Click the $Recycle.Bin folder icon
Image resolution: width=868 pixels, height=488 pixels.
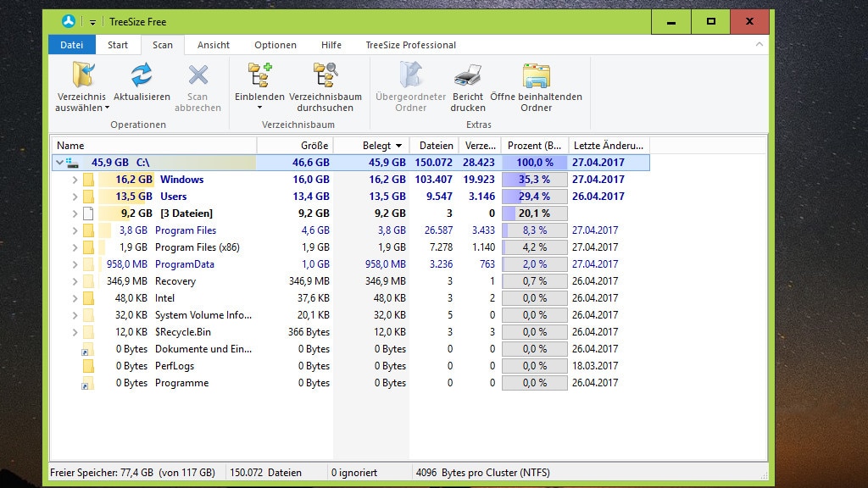(x=88, y=332)
